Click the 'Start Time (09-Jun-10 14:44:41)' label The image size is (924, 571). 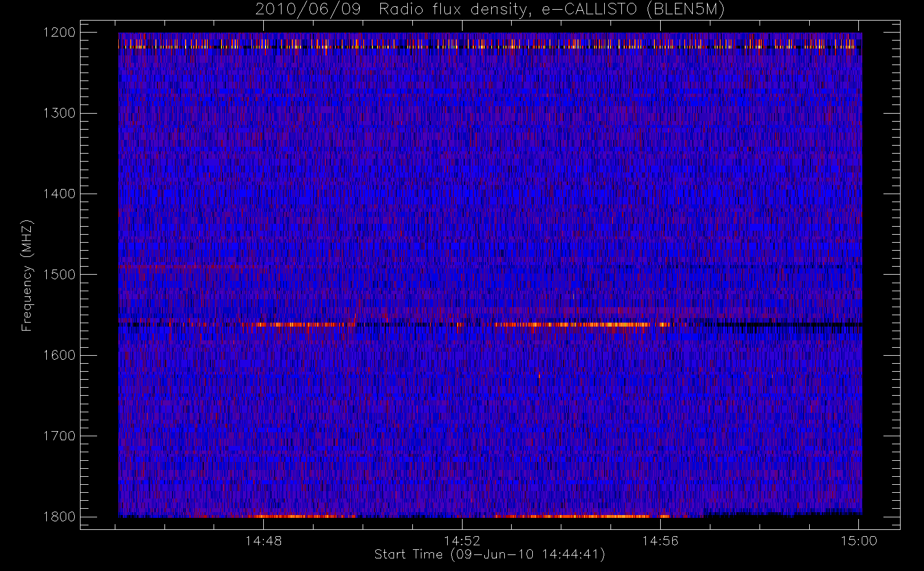tap(489, 554)
